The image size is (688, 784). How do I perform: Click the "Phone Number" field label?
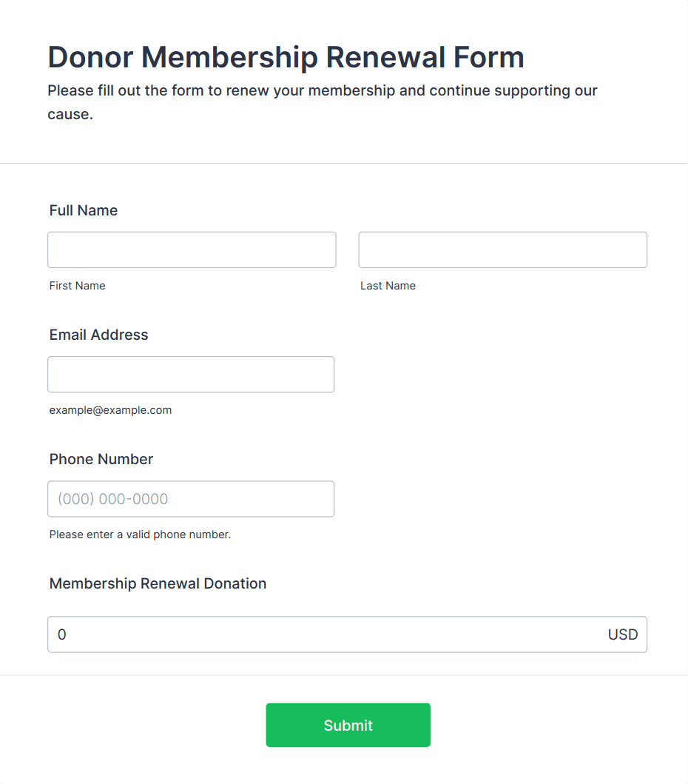tap(101, 460)
